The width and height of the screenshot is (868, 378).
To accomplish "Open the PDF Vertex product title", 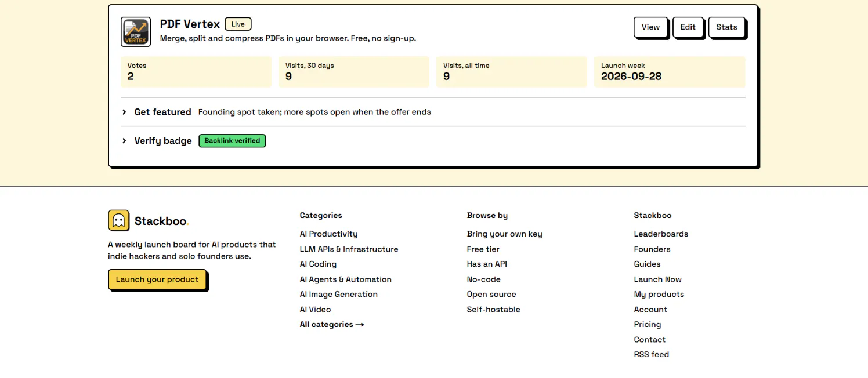I will pos(190,24).
